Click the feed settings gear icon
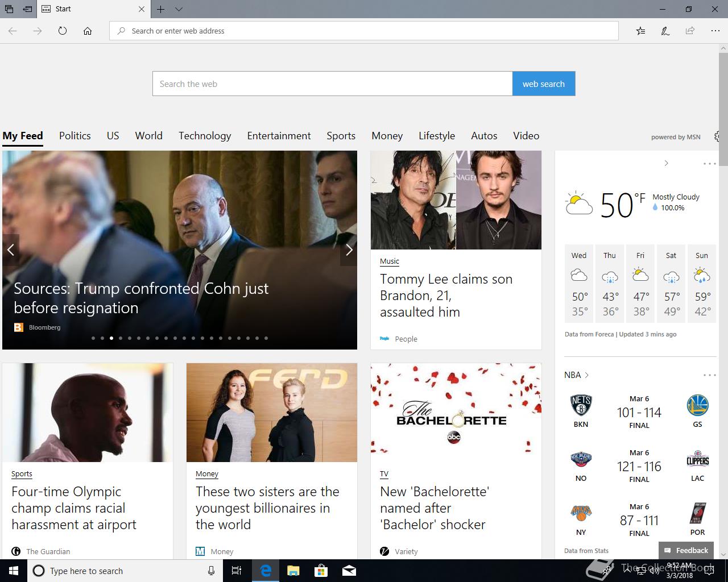Screen dimensions: 728x582 [x=717, y=136]
